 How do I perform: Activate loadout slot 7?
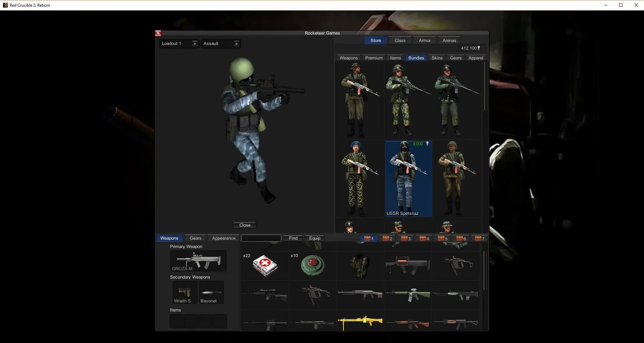(x=479, y=239)
